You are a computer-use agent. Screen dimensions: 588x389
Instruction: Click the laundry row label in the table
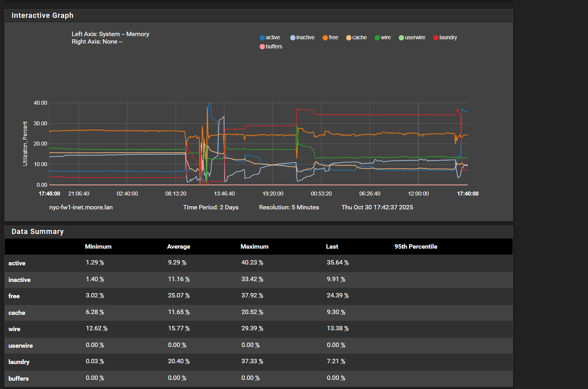tap(19, 362)
